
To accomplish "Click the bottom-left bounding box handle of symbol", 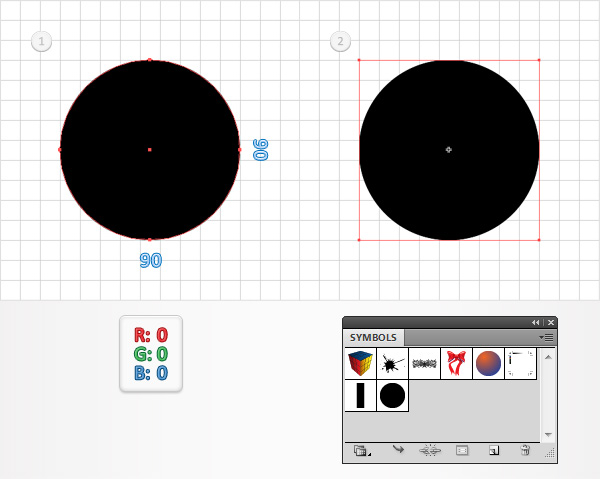I will point(359,240).
